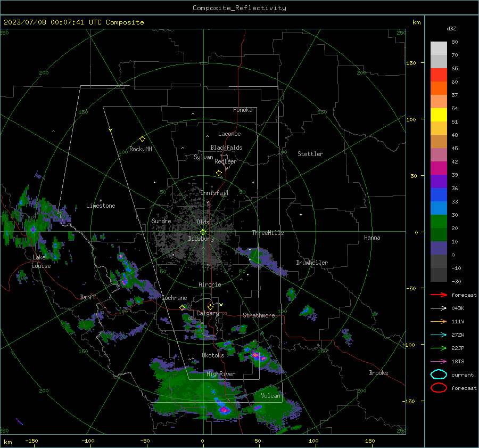This screenshot has height=448, width=479.
Task: Click the magenta 18TS arrow icon
Action: click(x=439, y=362)
